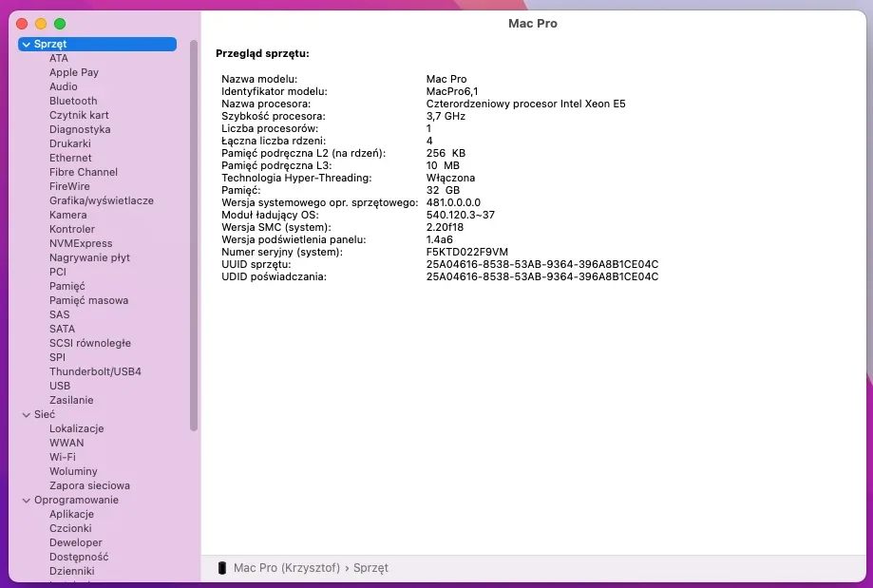Select Zapora sieciowa network item
The height and width of the screenshot is (588, 873).
pyautogui.click(x=89, y=485)
